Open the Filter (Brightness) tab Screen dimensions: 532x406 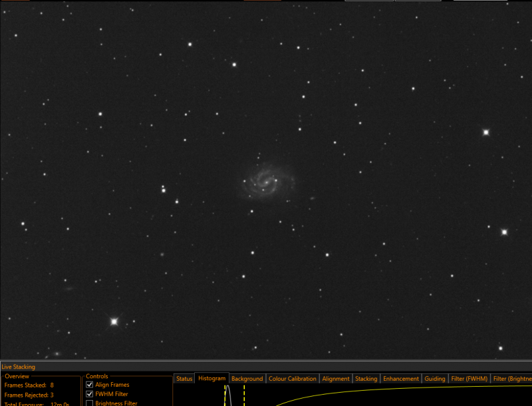click(511, 379)
